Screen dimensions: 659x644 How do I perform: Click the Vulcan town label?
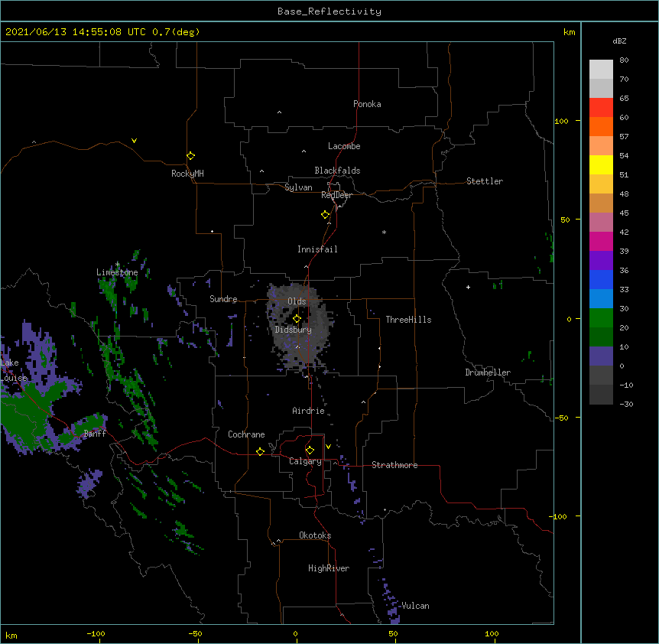415,606
